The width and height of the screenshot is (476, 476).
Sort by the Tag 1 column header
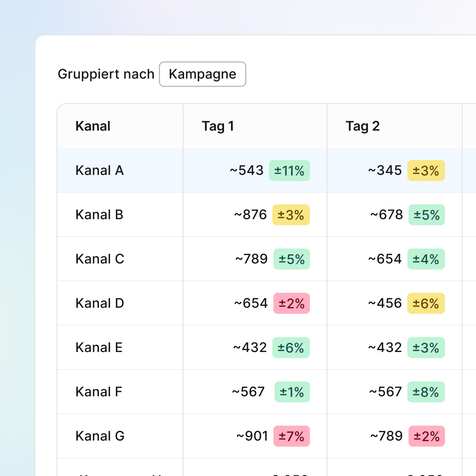point(218,126)
